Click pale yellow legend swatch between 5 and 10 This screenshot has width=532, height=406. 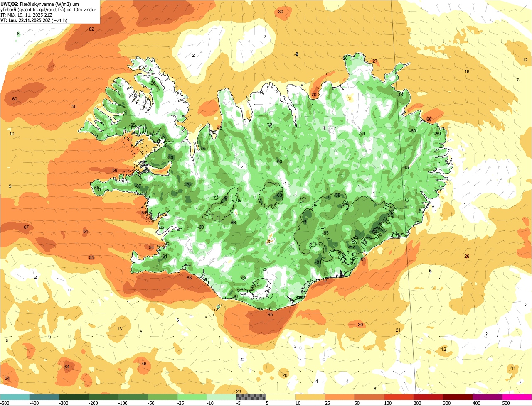(281, 397)
